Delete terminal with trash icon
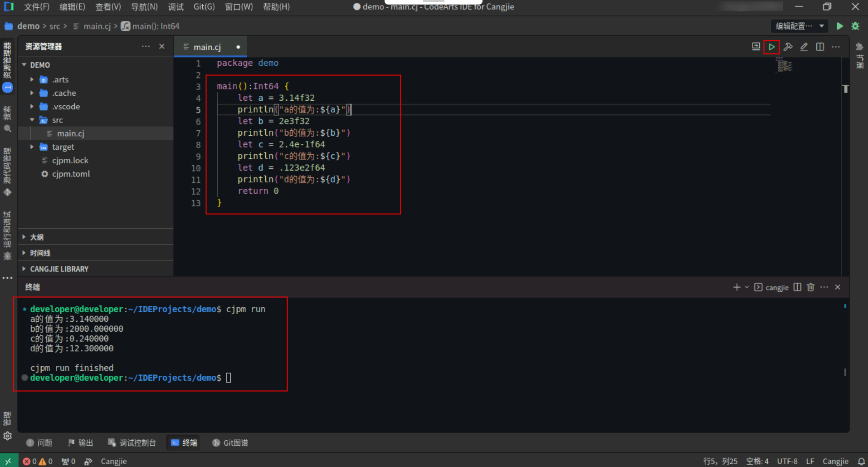The width and height of the screenshot is (868, 467). point(810,287)
